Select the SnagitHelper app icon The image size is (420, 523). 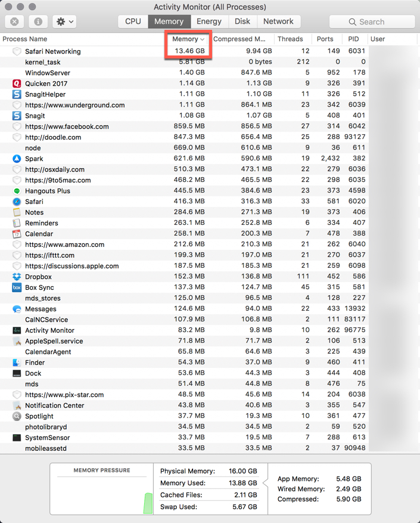[x=17, y=94]
